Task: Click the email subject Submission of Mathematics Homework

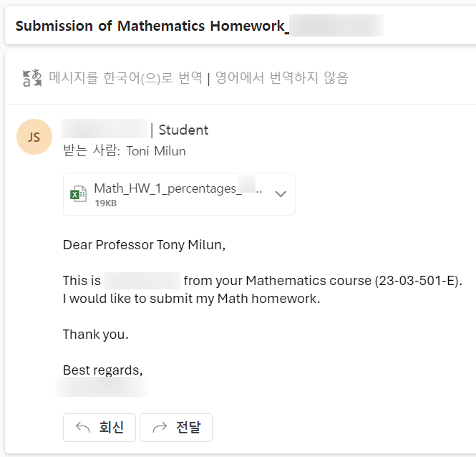Action: coord(149,26)
